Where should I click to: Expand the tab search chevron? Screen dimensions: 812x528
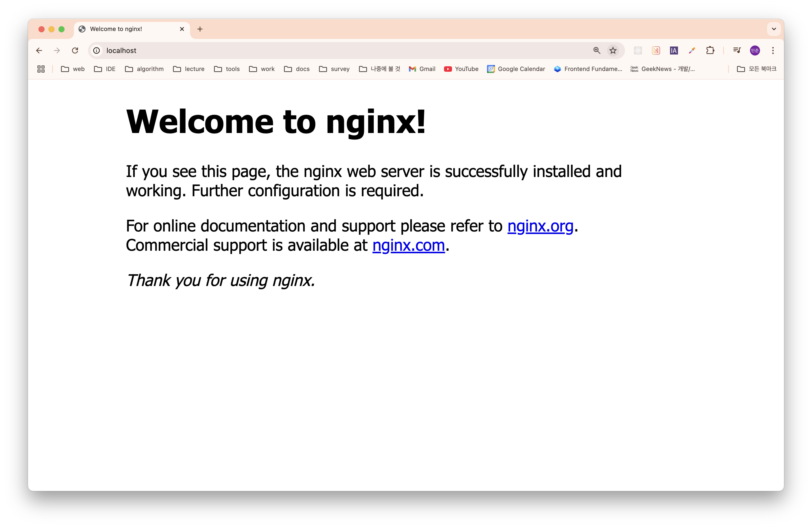click(774, 29)
